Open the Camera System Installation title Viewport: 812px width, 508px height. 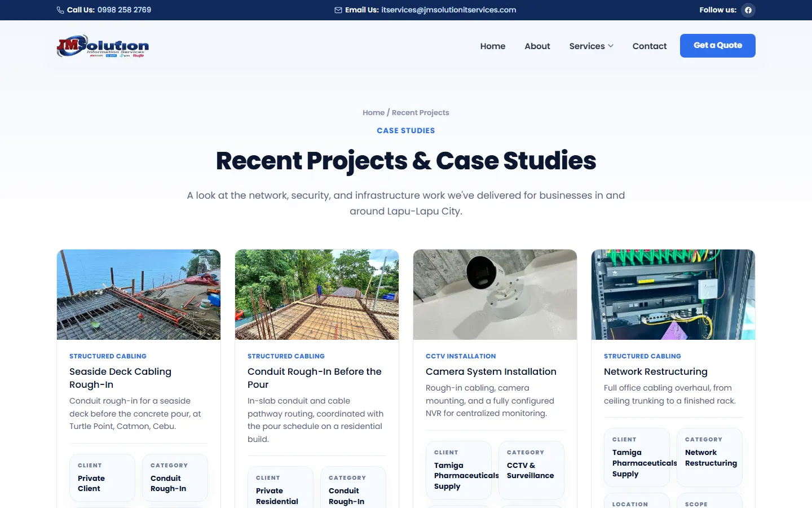tap(491, 371)
